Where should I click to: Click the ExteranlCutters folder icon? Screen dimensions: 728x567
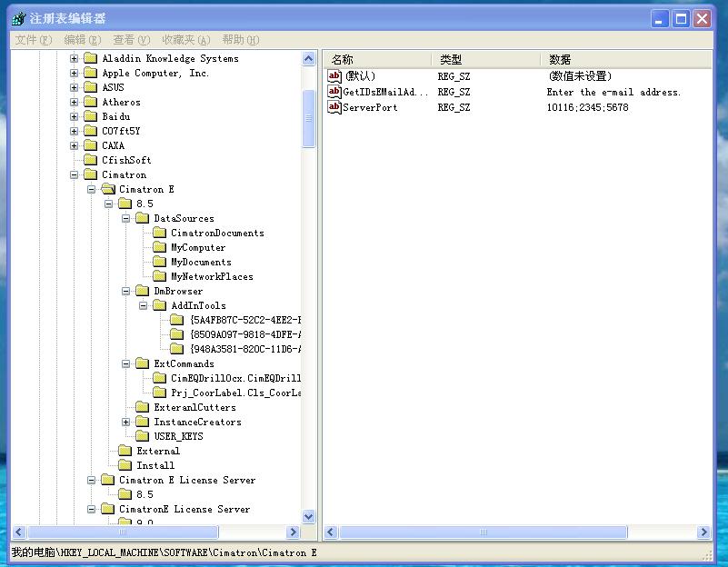point(143,407)
